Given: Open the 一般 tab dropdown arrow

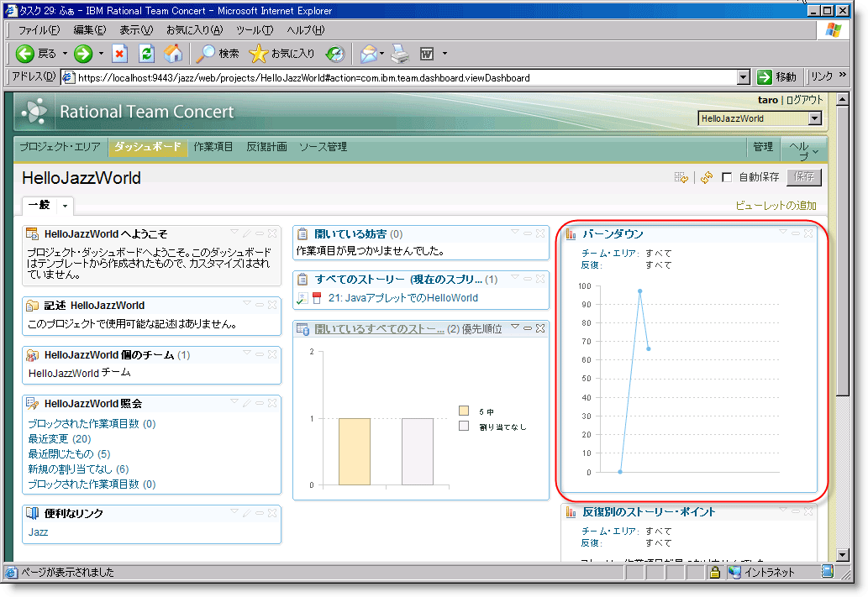Looking at the screenshot, I should (x=65, y=206).
